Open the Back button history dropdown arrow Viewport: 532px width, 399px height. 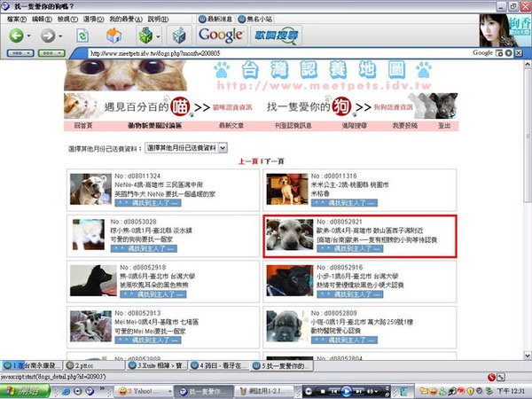(28, 35)
